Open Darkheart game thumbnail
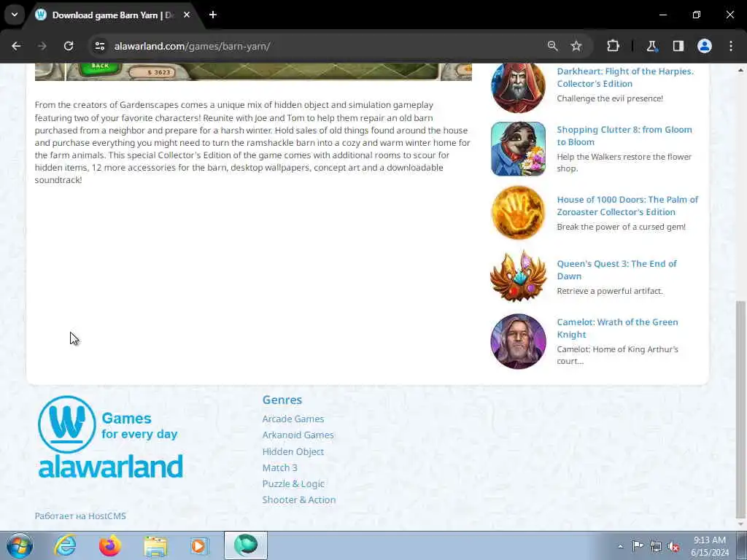 pos(519,87)
